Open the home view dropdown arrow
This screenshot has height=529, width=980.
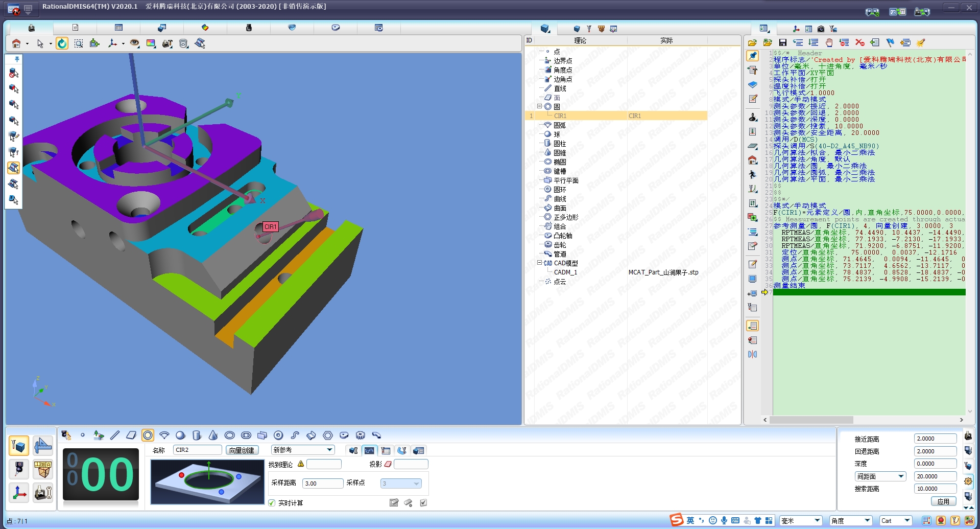tap(27, 44)
